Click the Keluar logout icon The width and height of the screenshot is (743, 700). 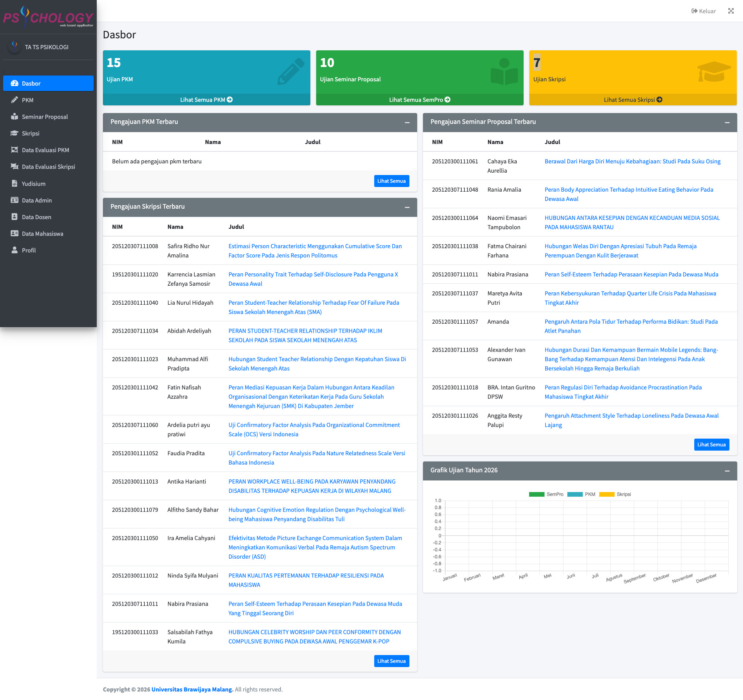pyautogui.click(x=695, y=11)
